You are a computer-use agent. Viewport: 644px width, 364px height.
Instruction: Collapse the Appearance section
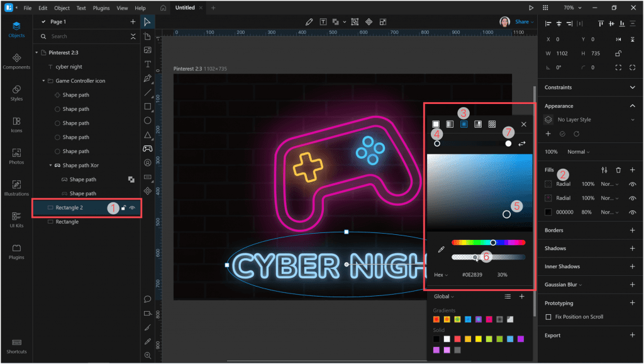click(633, 106)
